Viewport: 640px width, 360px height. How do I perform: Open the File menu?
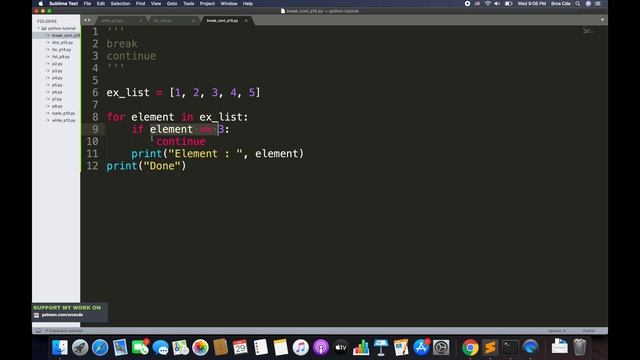point(87,3)
